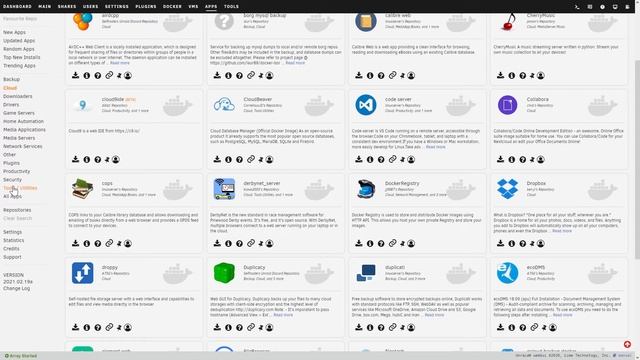This screenshot has width=640, height=360.
Task: Open the support question mark for code server
Action: (x=381, y=159)
